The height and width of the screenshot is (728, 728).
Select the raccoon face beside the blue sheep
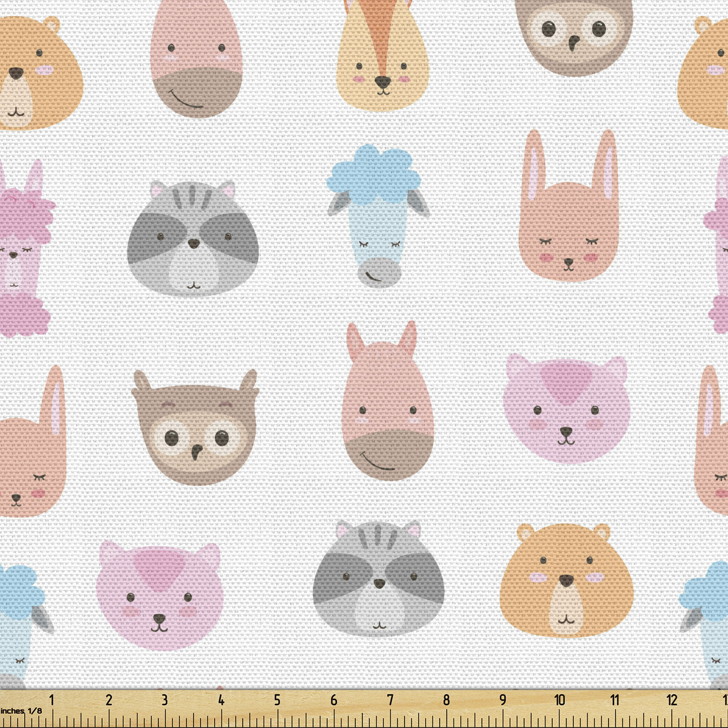coord(193,238)
